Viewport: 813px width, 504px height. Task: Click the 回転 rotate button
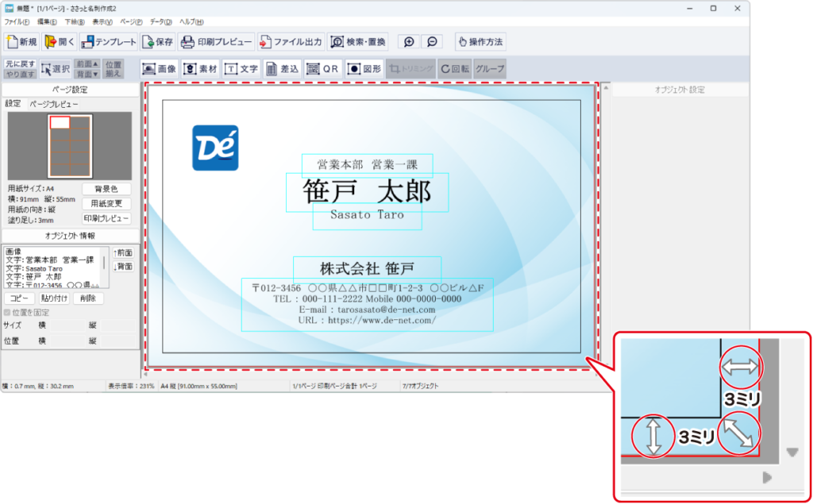[x=455, y=69]
